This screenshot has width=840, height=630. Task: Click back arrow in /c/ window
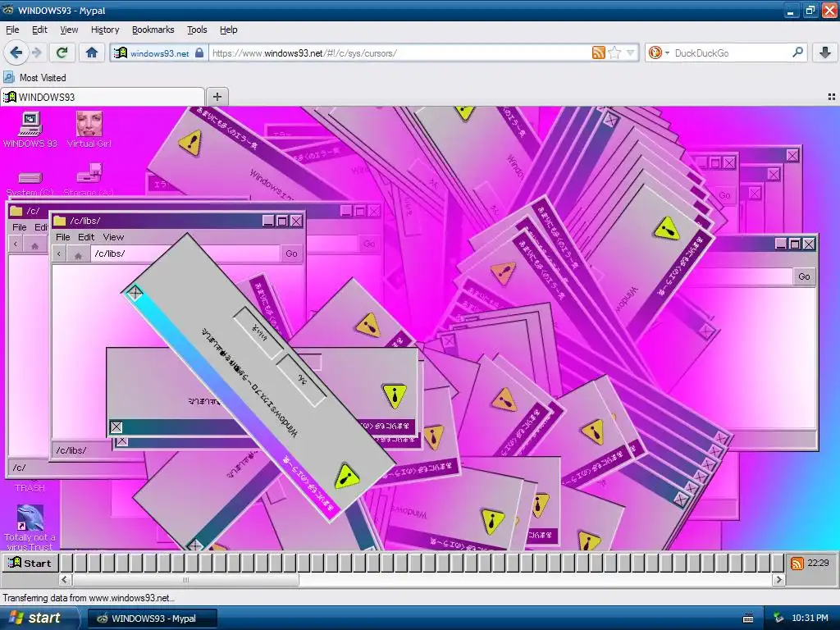(x=16, y=244)
